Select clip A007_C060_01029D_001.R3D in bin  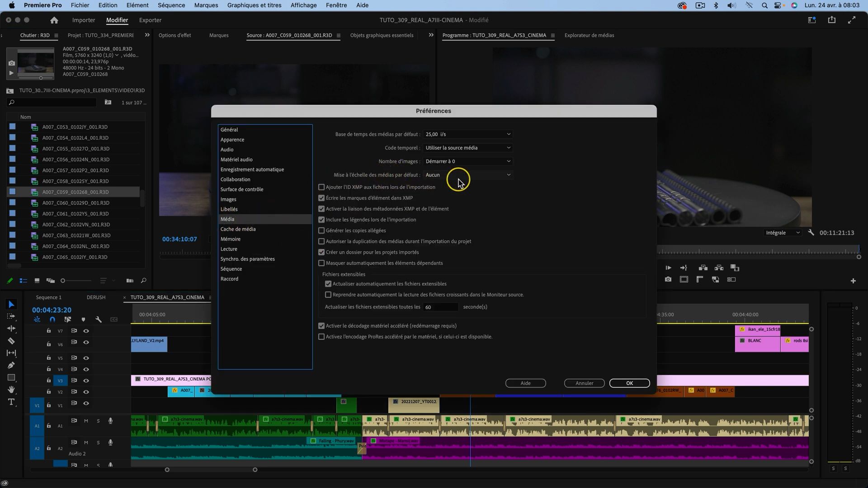75,203
